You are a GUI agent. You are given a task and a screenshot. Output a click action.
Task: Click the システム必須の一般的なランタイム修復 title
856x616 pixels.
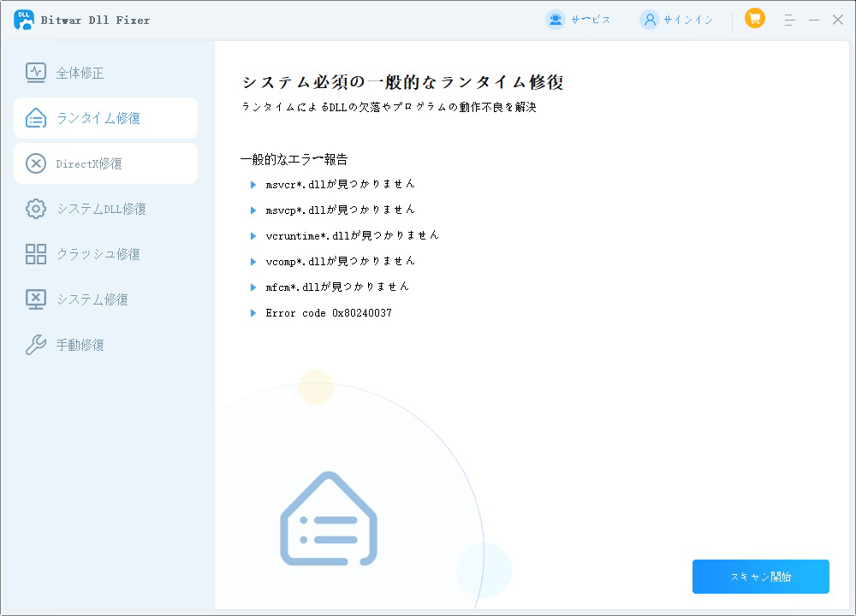coord(403,82)
